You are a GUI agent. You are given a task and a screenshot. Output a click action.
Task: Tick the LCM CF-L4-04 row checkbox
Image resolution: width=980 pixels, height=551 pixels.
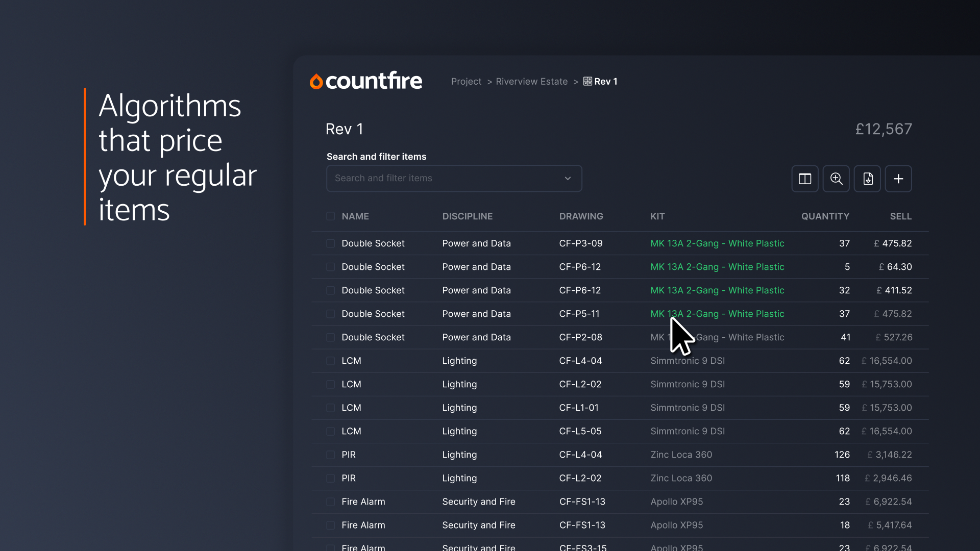331,361
